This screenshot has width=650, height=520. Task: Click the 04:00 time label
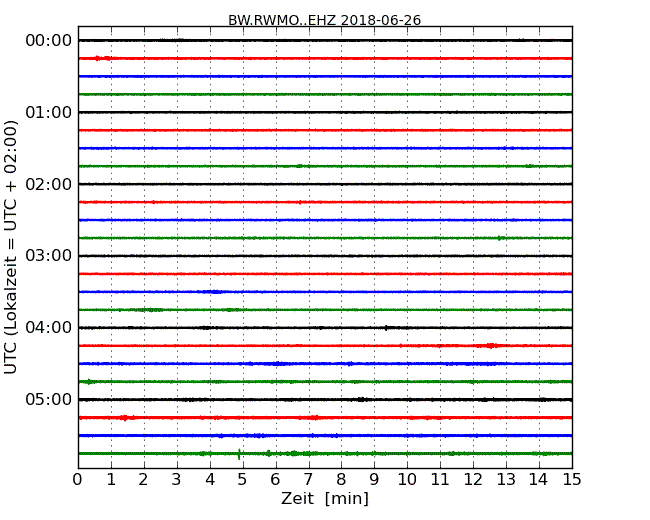point(49,328)
